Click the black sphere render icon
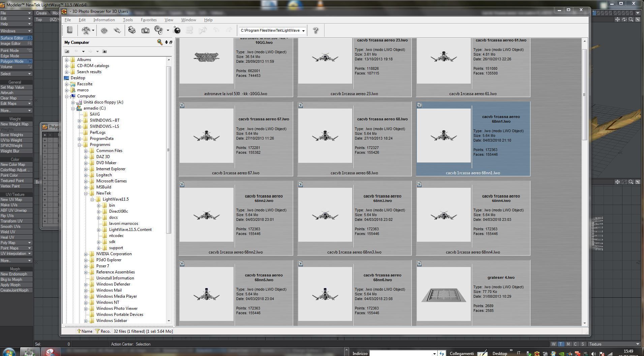The image size is (644, 356). tap(177, 30)
